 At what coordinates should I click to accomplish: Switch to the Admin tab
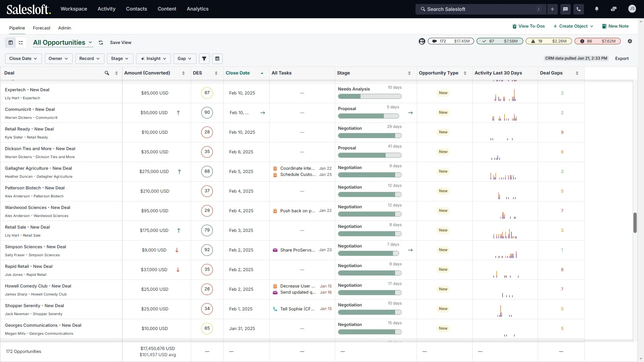click(64, 28)
